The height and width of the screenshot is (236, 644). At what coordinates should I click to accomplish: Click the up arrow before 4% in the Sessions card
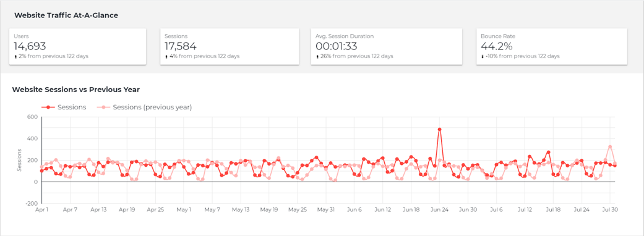coord(166,57)
